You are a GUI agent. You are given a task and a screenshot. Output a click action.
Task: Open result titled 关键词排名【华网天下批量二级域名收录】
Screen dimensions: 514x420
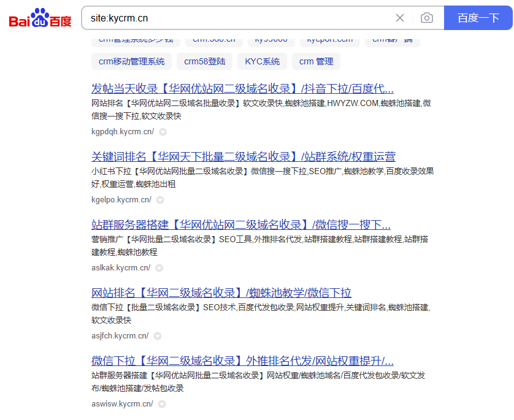pyautogui.click(x=244, y=156)
